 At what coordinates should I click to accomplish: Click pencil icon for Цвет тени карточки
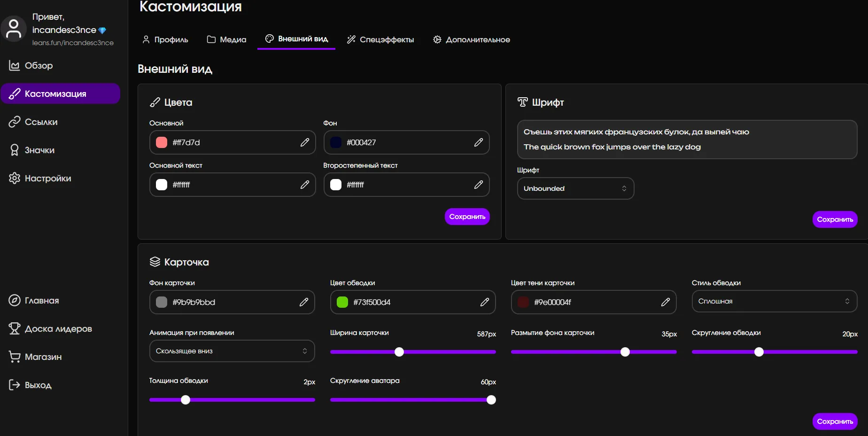[665, 302]
